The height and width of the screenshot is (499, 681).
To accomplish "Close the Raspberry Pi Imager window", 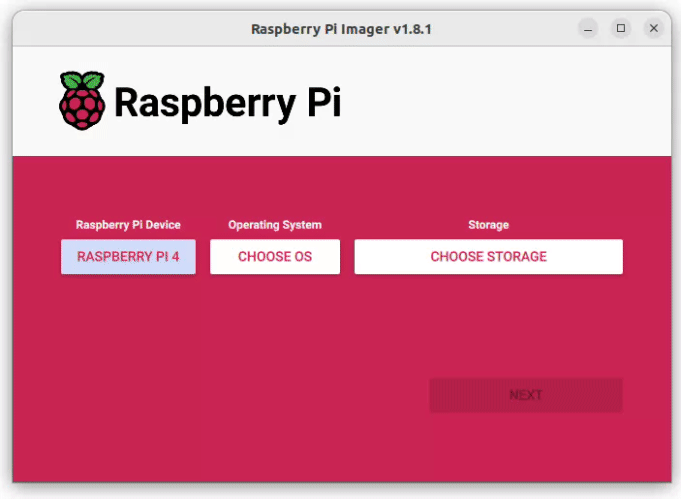I will pos(654,28).
